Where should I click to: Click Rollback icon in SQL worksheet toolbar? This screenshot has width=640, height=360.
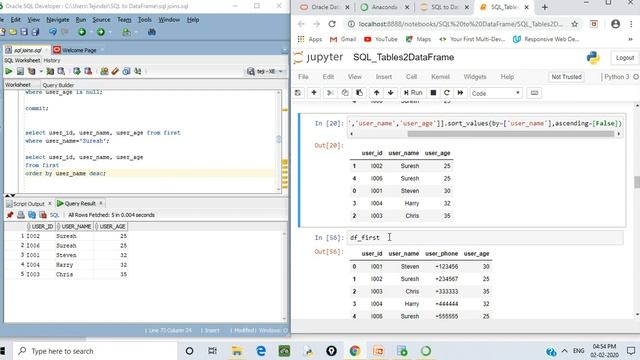pos(88,71)
